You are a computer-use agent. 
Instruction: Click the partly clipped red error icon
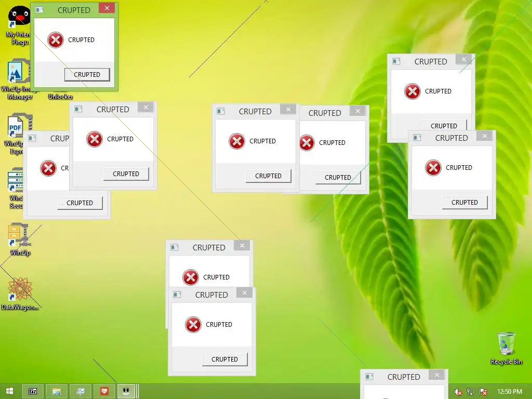pyautogui.click(x=307, y=143)
